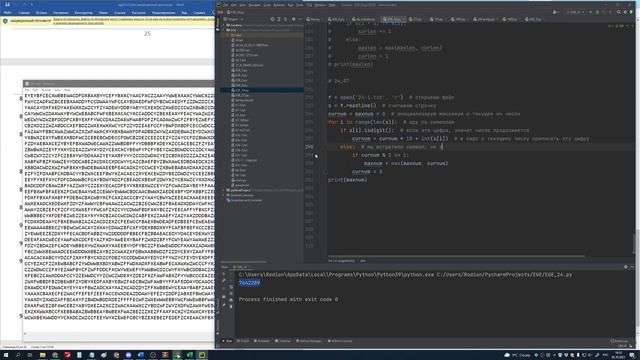640x360 pixels.
Task: Open Problems tool window tab
Action: tap(262, 341)
